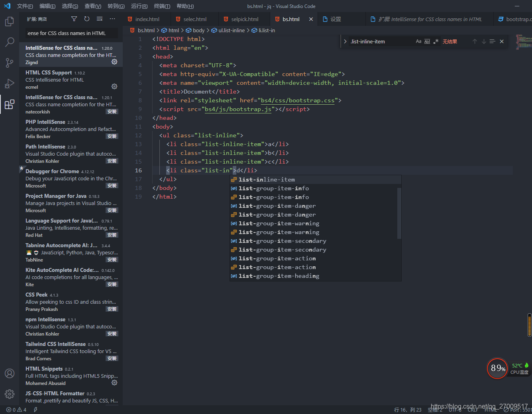Click the suggestion list scrollbar
This screenshot has width=532, height=414.
coord(399,213)
